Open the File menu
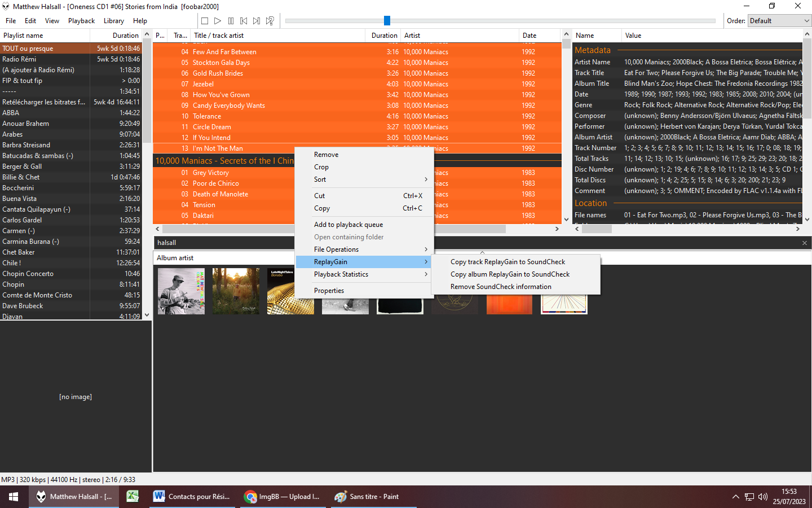The width and height of the screenshot is (812, 508). pyautogui.click(x=11, y=21)
